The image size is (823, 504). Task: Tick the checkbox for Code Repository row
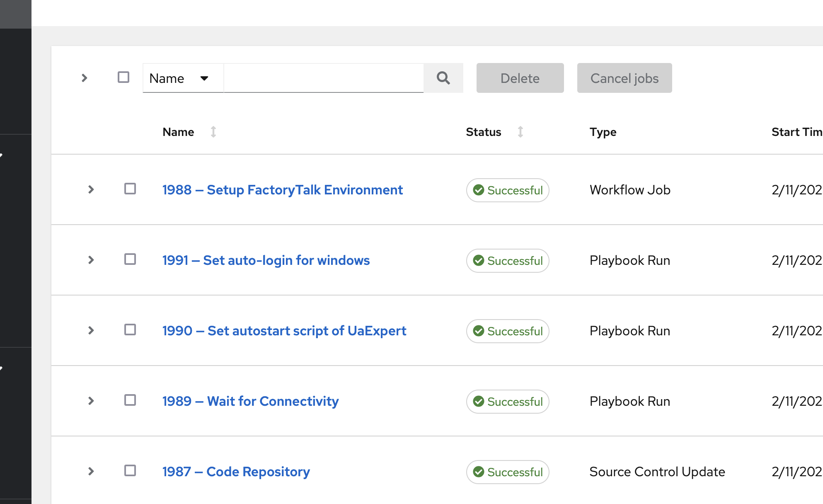(130, 471)
